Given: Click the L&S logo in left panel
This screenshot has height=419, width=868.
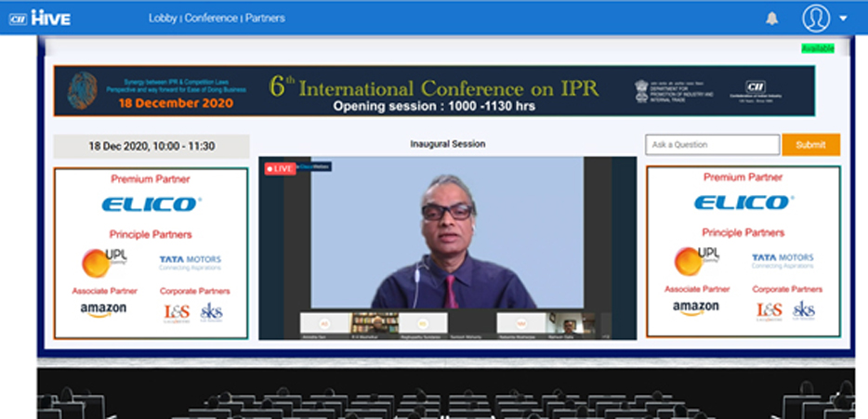Looking at the screenshot, I should [x=178, y=313].
